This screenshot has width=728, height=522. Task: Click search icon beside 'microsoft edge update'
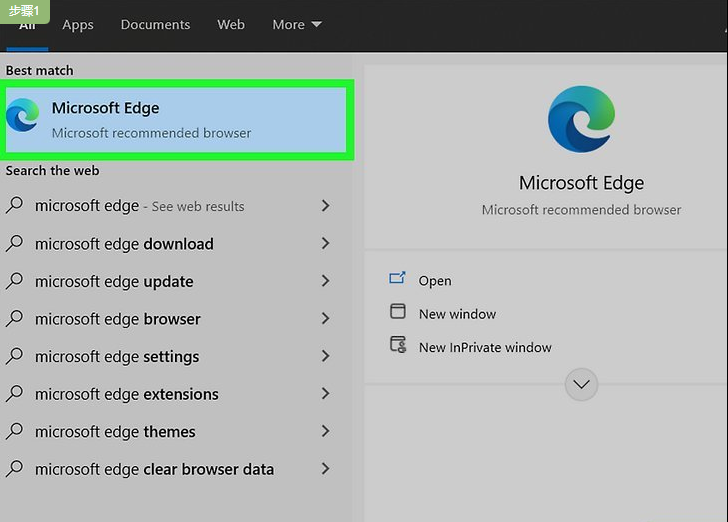click(14, 281)
